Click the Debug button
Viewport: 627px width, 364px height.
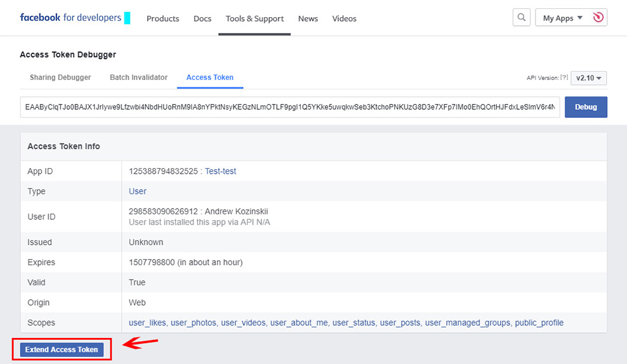pos(586,107)
